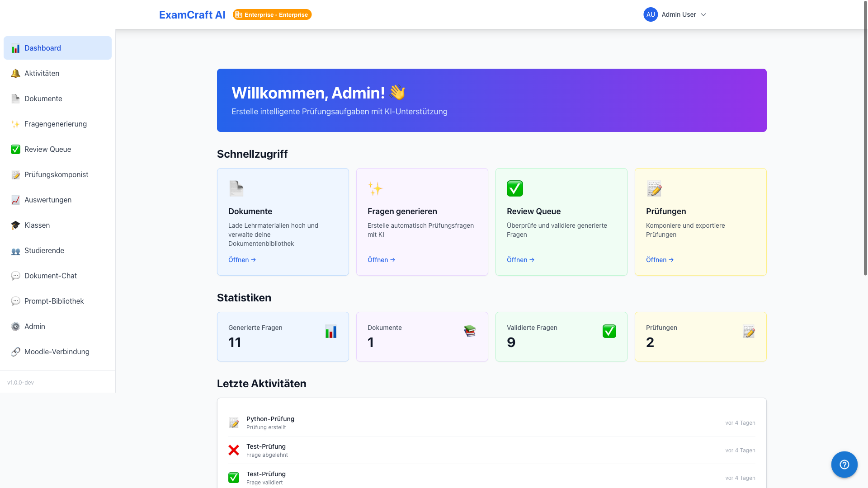Open Dokument-Chat sidebar entry
This screenshot has height=488, width=868.
(57, 276)
